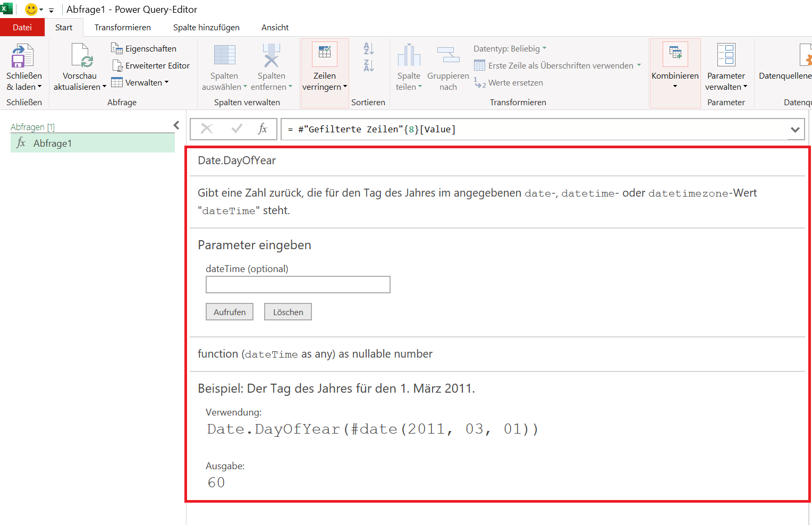Click the Parameter verwalten icon

click(726, 55)
